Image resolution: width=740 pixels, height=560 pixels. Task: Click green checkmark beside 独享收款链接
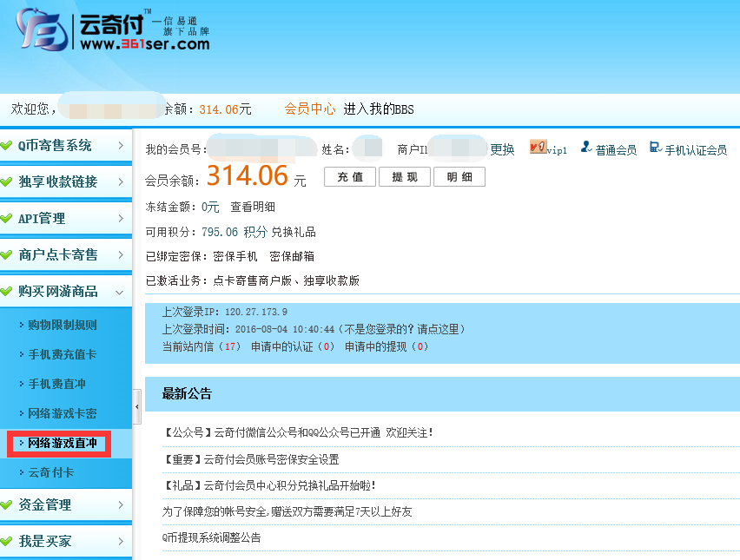tap(7, 181)
